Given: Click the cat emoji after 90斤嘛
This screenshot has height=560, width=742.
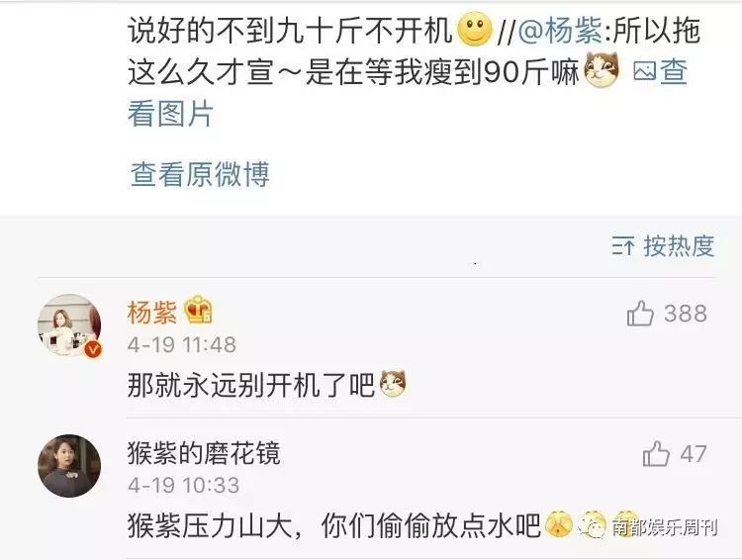Looking at the screenshot, I should [602, 70].
